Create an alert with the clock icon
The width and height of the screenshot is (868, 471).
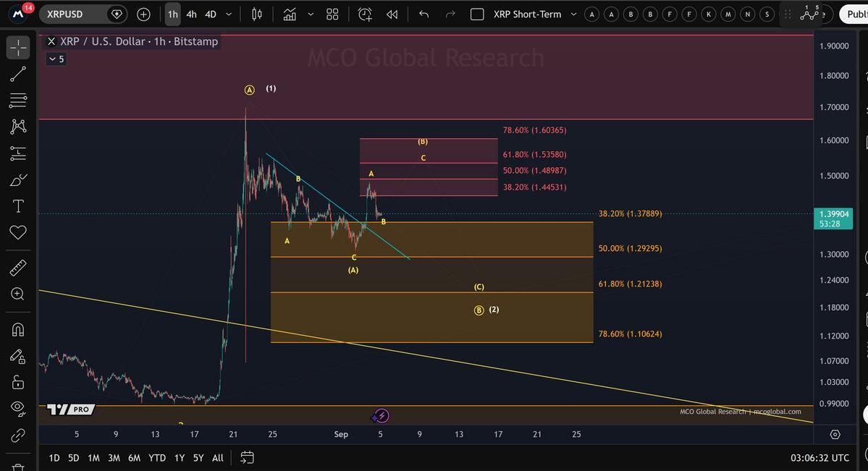365,14
